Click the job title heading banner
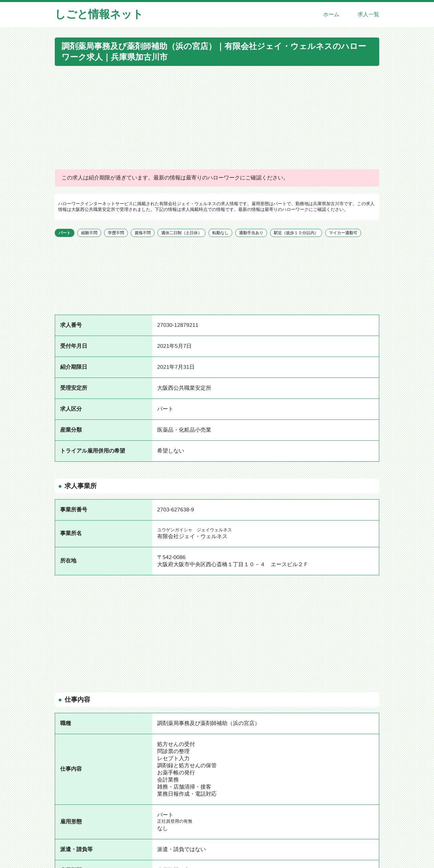434x868 pixels. click(x=217, y=52)
